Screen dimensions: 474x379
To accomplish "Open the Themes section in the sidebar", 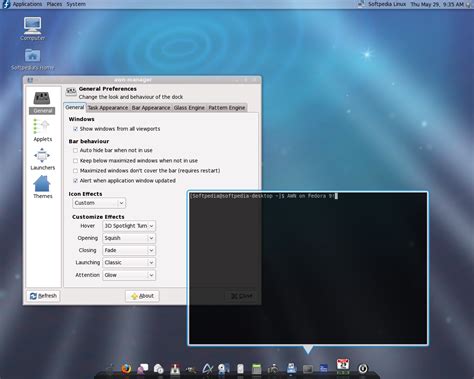I will (x=42, y=187).
